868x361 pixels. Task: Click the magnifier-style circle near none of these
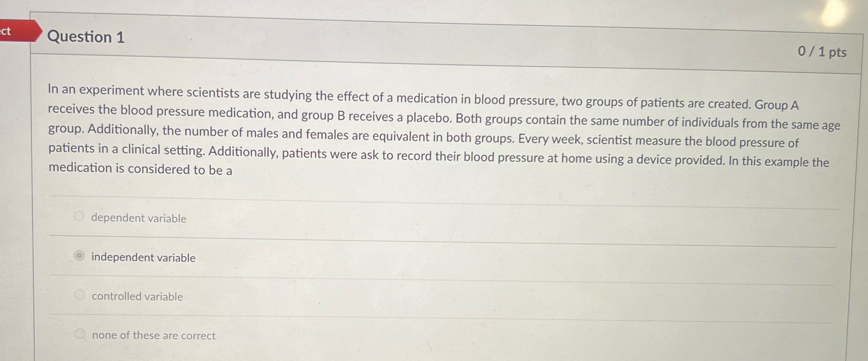tap(80, 333)
